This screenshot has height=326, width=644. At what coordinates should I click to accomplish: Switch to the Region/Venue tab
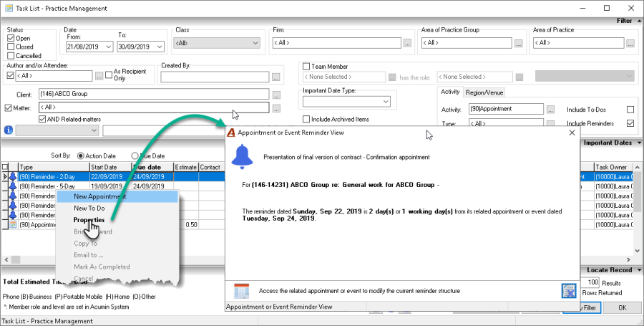pyautogui.click(x=484, y=92)
